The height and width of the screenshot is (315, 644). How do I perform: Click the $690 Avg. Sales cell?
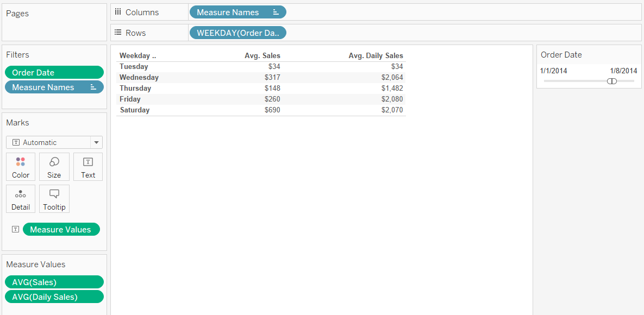[272, 110]
